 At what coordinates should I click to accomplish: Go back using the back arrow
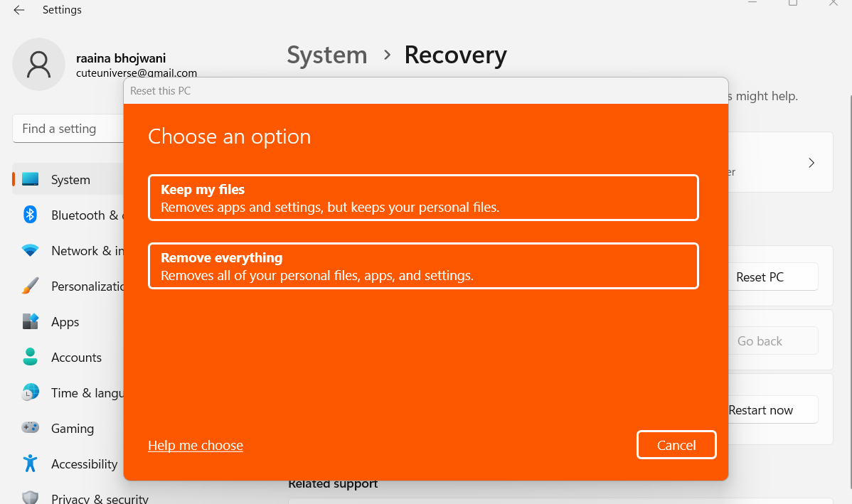tap(19, 10)
